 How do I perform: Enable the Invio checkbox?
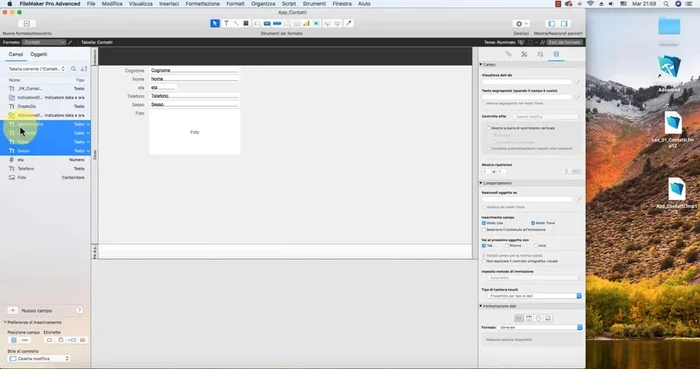536,245
